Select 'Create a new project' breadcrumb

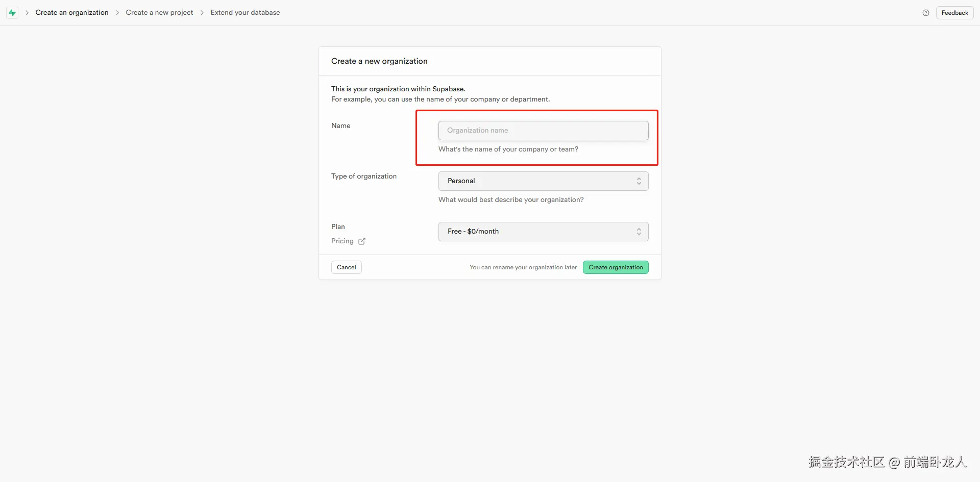[x=159, y=13]
